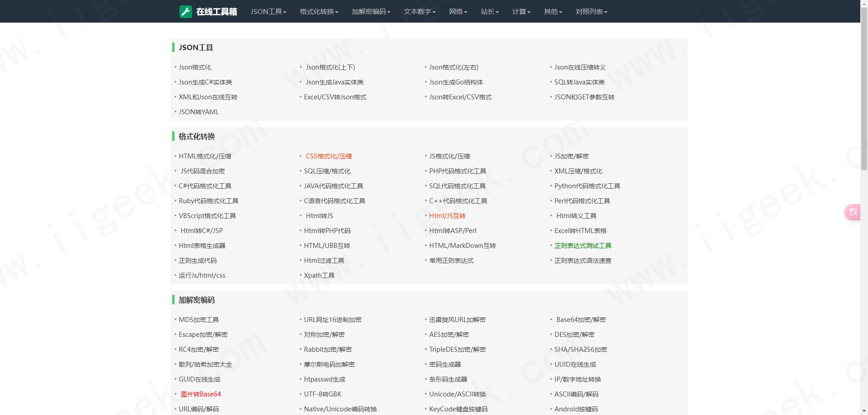This screenshot has width=868, height=415.
Task: Open Ruby代码格式化工具 link
Action: (x=208, y=201)
